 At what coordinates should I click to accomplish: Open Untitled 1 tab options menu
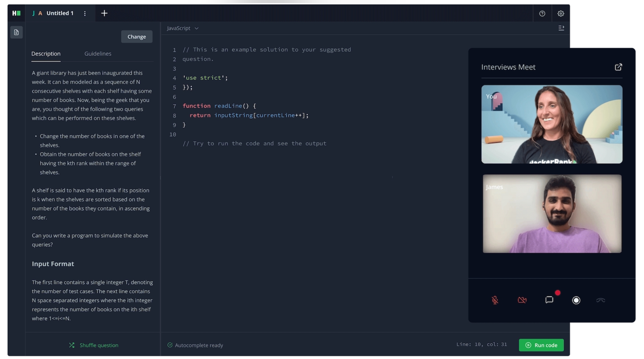point(85,14)
